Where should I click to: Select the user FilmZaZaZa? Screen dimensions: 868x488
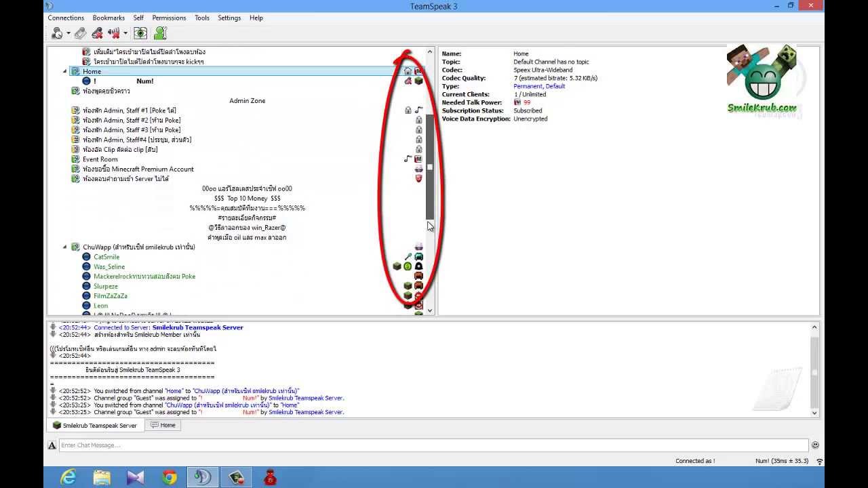coord(111,296)
